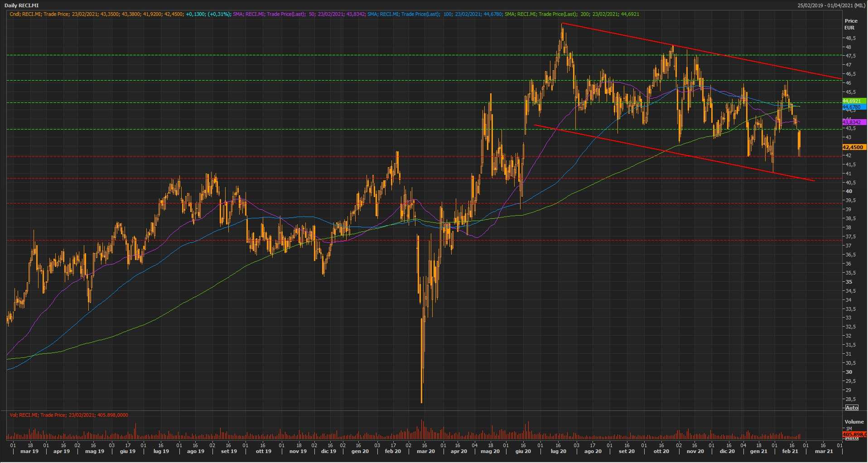Click the Vol RECI.MI volume legend text
This screenshot has width=868, height=463.
(x=69, y=415)
